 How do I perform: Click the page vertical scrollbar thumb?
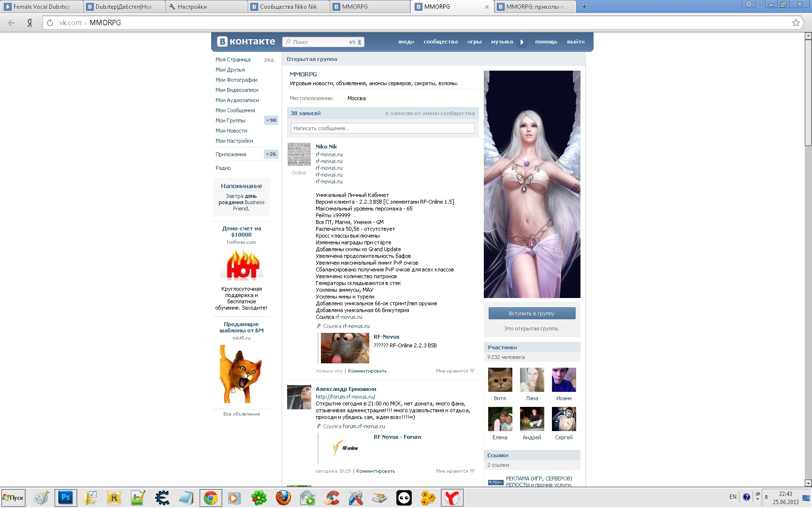[x=808, y=93]
